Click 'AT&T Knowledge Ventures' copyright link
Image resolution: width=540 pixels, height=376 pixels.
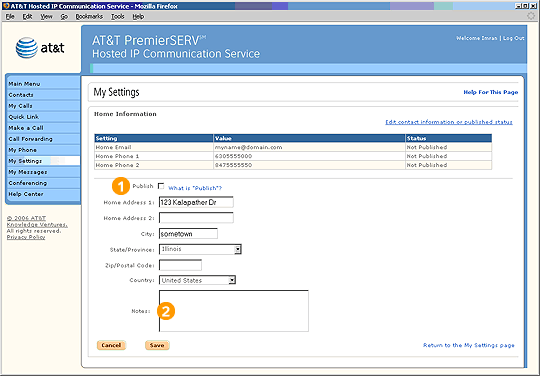[x=37, y=221]
